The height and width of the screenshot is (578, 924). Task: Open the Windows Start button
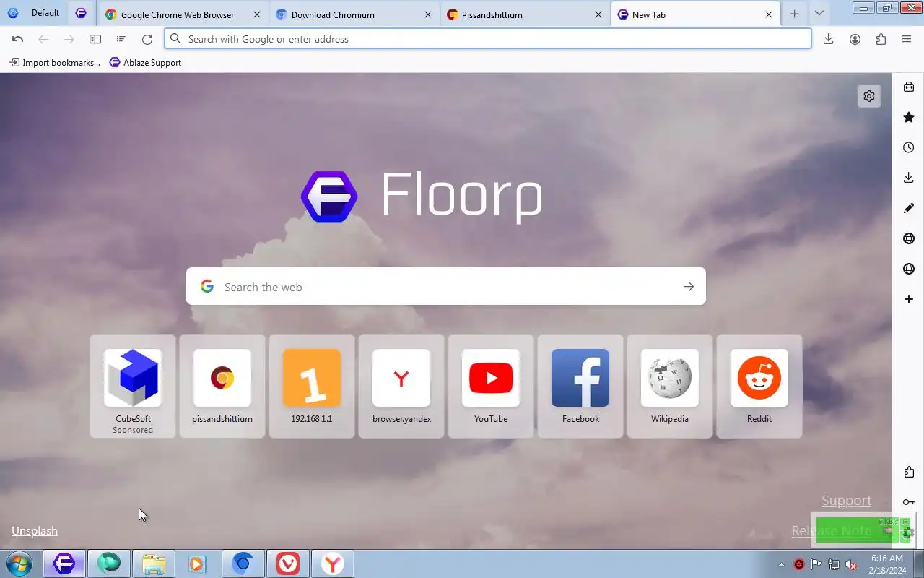[x=19, y=564]
